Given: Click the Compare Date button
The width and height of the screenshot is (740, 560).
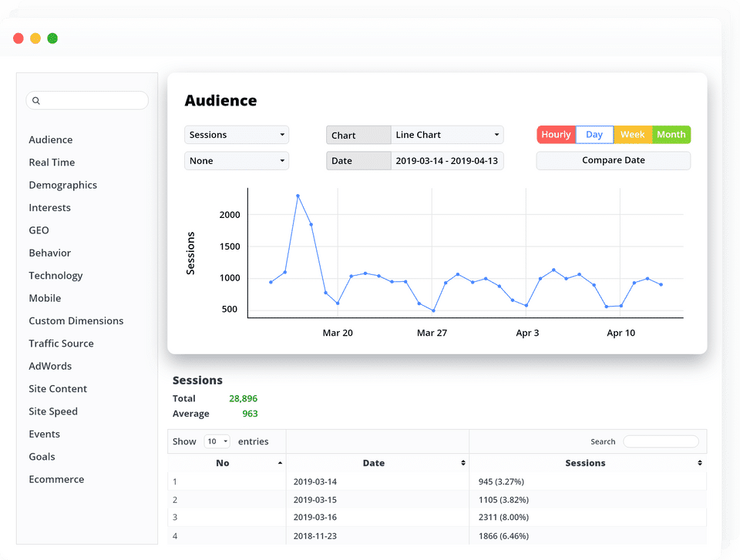Looking at the screenshot, I should point(614,160).
